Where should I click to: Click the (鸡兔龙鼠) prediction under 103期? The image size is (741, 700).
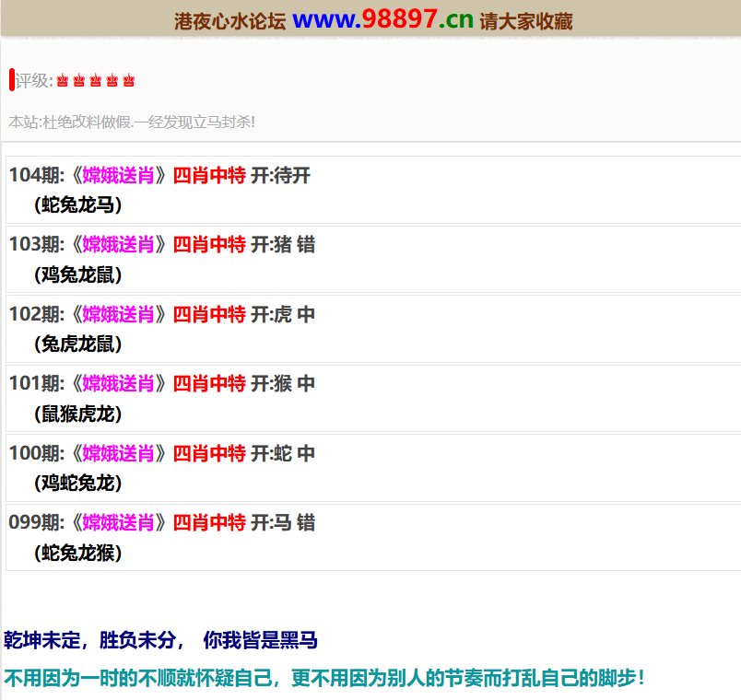click(x=78, y=274)
